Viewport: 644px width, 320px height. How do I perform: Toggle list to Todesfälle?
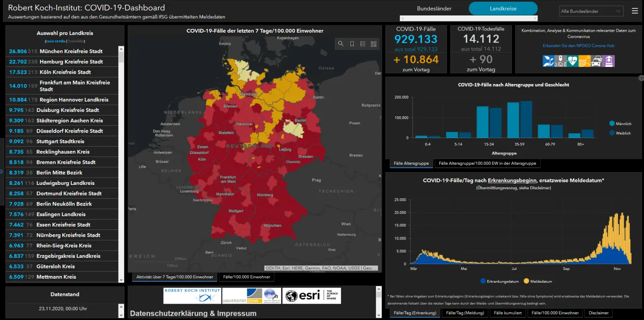tap(76, 41)
